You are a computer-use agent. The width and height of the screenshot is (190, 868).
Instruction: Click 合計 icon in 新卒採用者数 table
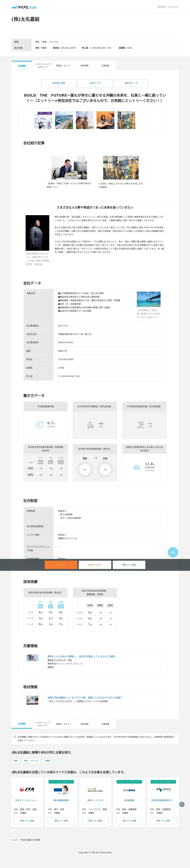(x=61, y=605)
